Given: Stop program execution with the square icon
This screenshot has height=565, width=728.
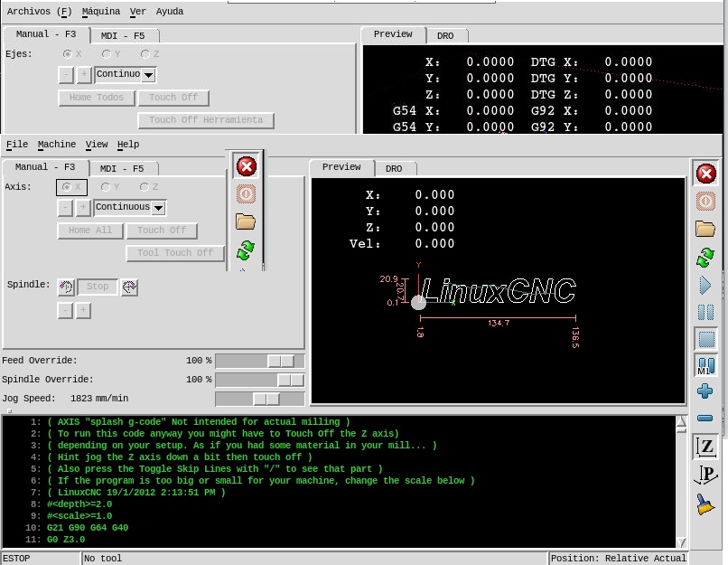Looking at the screenshot, I should pyautogui.click(x=705, y=339).
